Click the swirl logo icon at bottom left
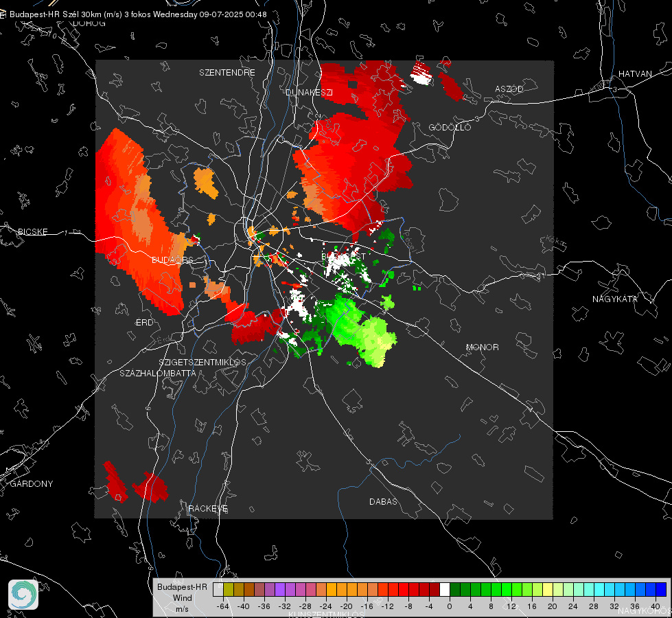The width and height of the screenshot is (672, 618). coord(23,595)
